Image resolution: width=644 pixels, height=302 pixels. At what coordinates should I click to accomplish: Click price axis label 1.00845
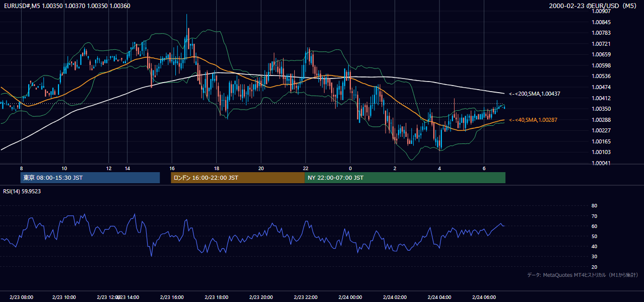pyautogui.click(x=601, y=22)
